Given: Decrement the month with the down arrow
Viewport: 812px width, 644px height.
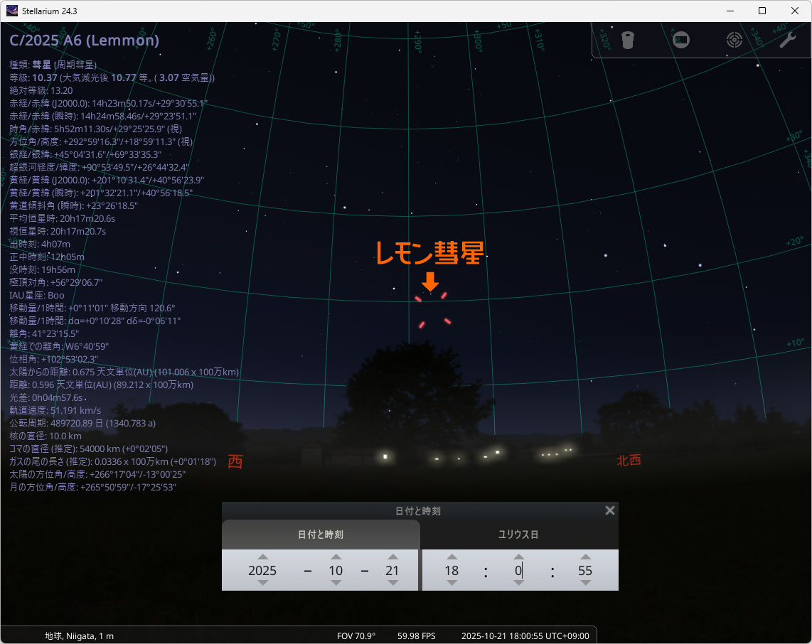Looking at the screenshot, I should pos(336,583).
